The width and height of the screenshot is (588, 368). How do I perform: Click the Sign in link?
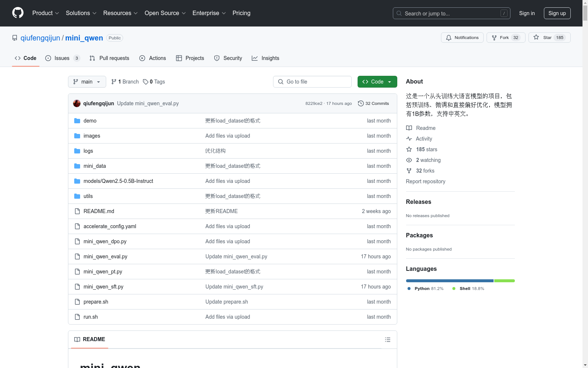[x=527, y=13]
